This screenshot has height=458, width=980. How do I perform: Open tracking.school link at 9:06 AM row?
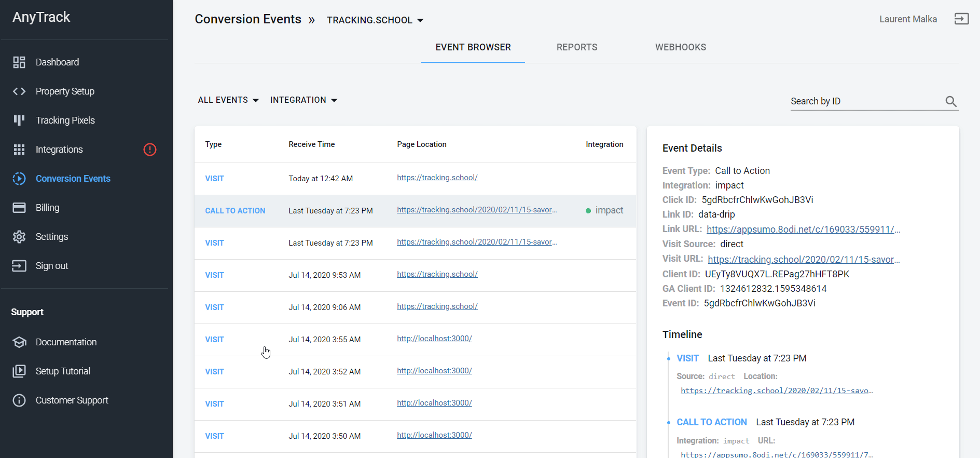[437, 306]
